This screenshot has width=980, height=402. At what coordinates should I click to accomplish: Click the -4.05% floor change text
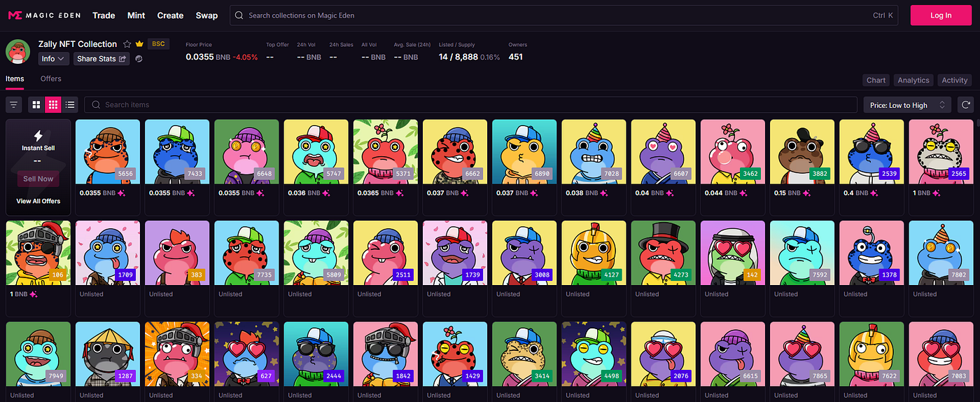coord(246,57)
